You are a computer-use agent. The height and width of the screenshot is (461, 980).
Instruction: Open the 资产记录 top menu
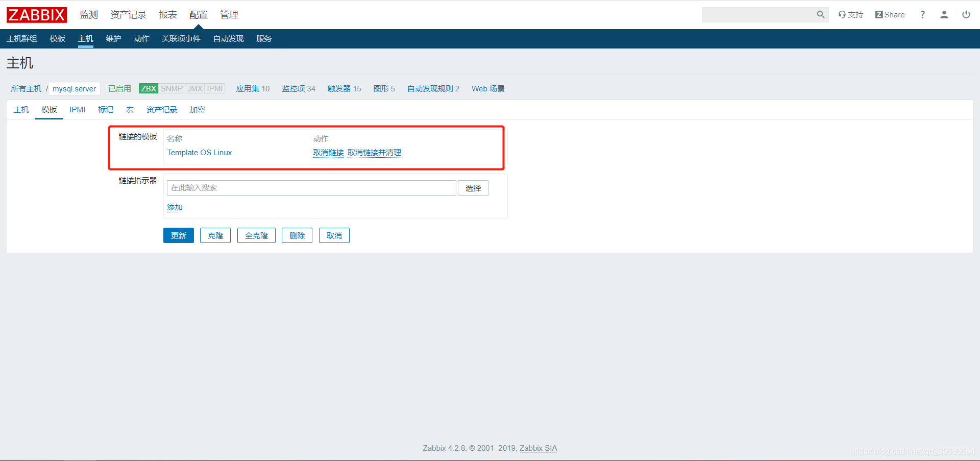[x=129, y=15]
